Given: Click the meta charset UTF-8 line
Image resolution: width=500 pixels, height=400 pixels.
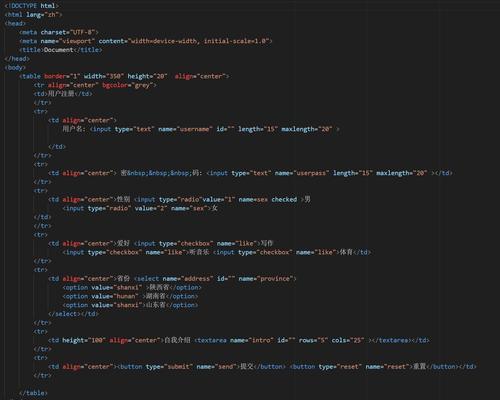Looking at the screenshot, I should click(x=59, y=32).
